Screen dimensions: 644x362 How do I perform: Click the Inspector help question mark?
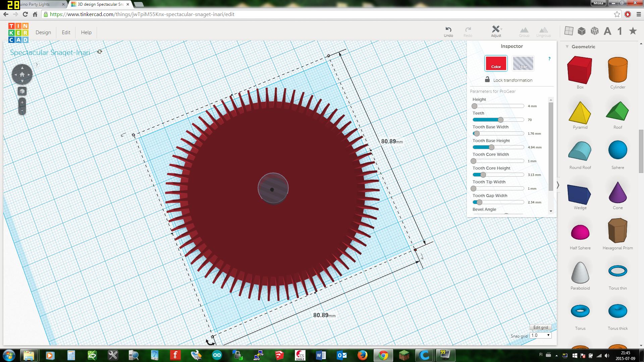click(x=549, y=59)
